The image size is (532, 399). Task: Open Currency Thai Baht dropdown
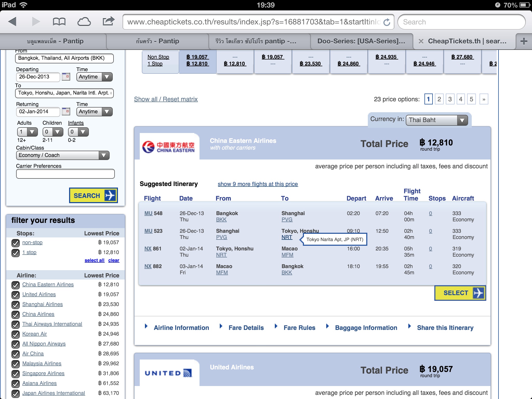(x=437, y=120)
